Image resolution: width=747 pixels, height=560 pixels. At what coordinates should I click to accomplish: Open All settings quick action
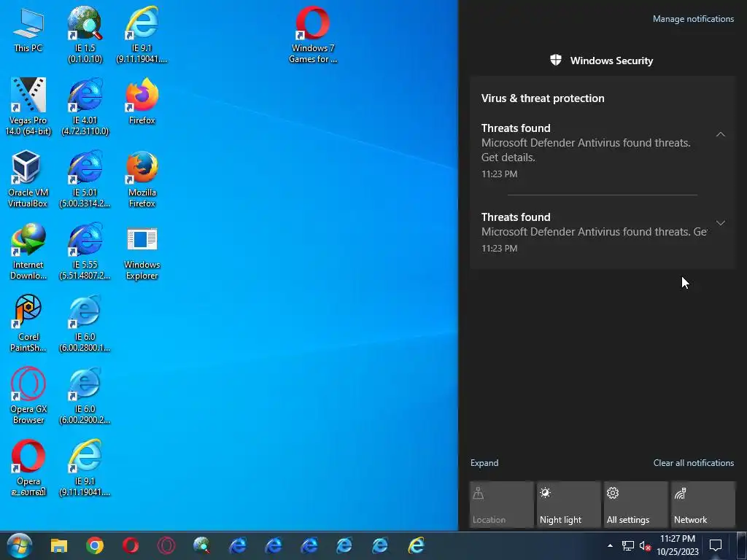636,505
